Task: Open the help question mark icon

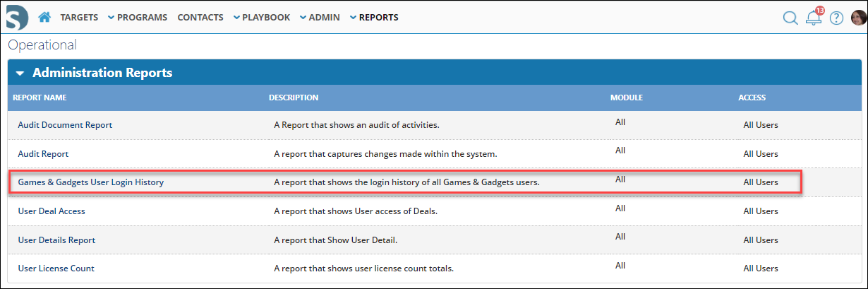Action: point(837,18)
